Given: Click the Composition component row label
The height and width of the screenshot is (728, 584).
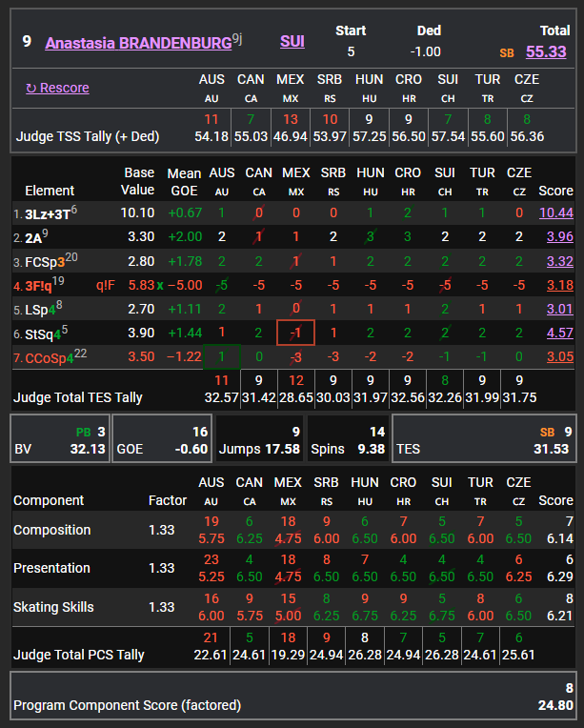Looking at the screenshot, I should click(x=52, y=530).
